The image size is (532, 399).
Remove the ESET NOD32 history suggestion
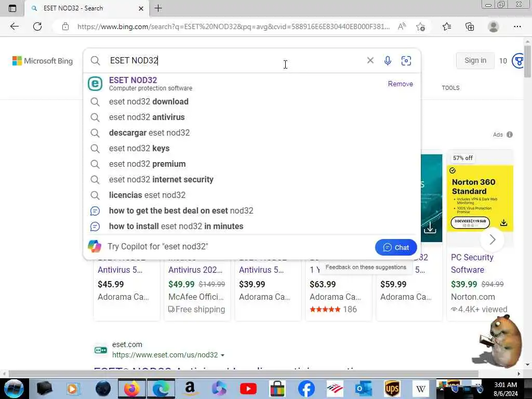[x=401, y=84]
